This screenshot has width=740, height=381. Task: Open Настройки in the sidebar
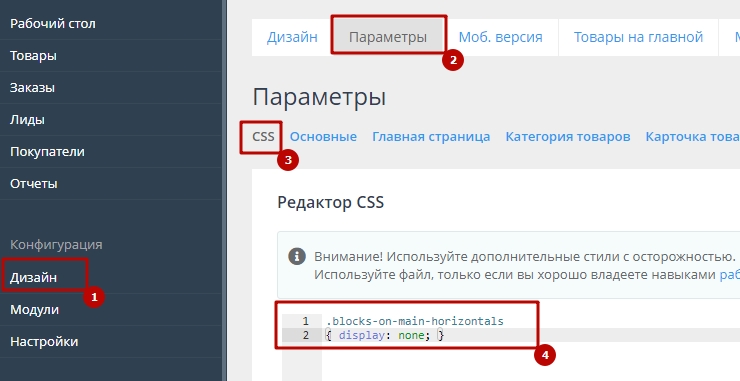(44, 342)
